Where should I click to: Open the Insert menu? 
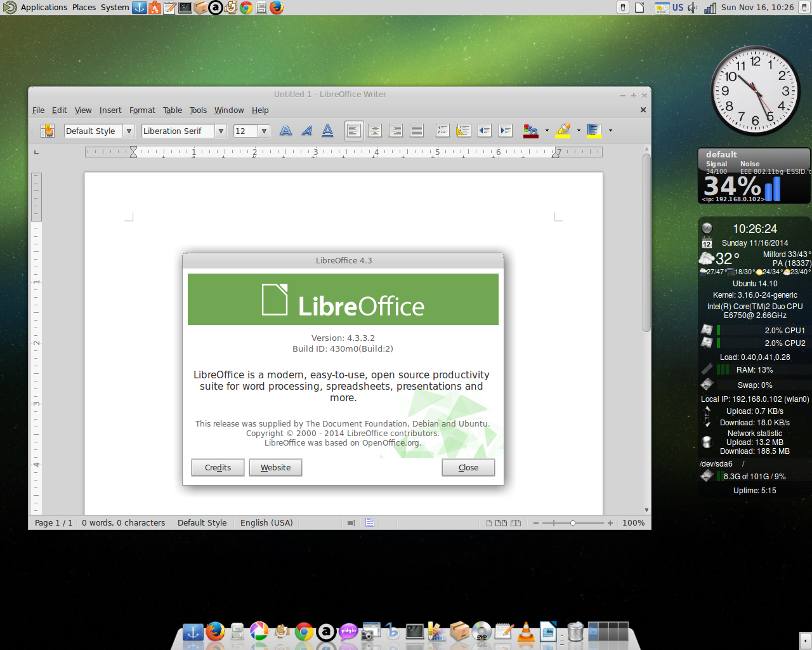tap(110, 110)
